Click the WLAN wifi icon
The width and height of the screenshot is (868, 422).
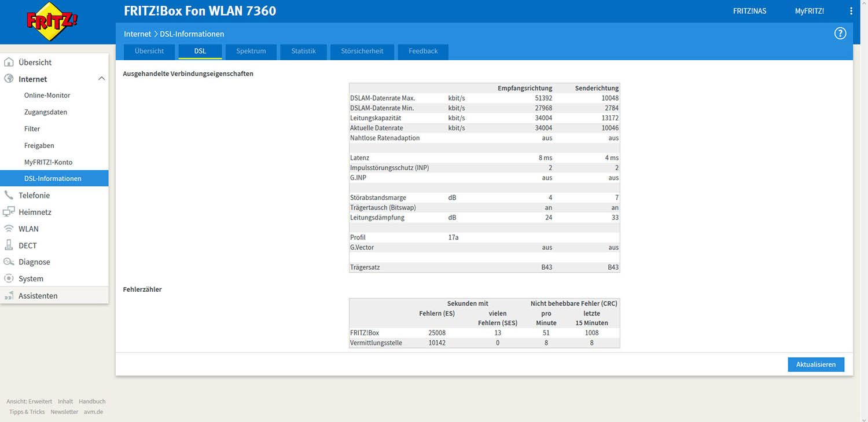coord(9,229)
